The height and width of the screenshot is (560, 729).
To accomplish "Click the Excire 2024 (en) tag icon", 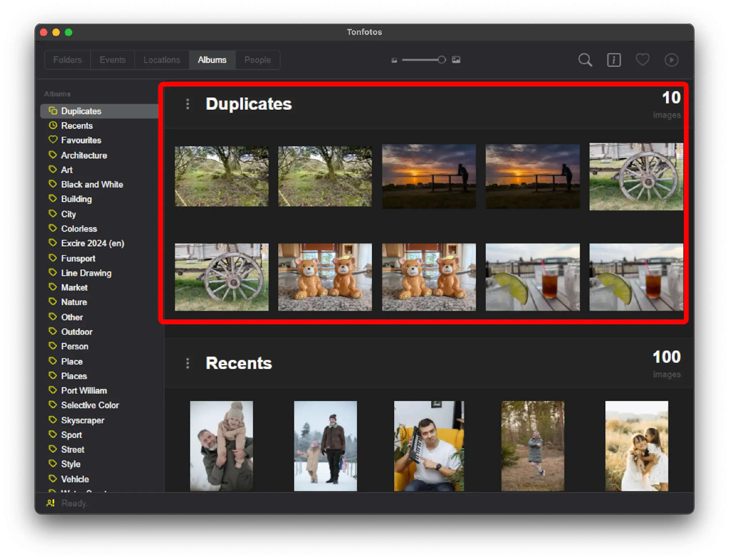I will 53,243.
